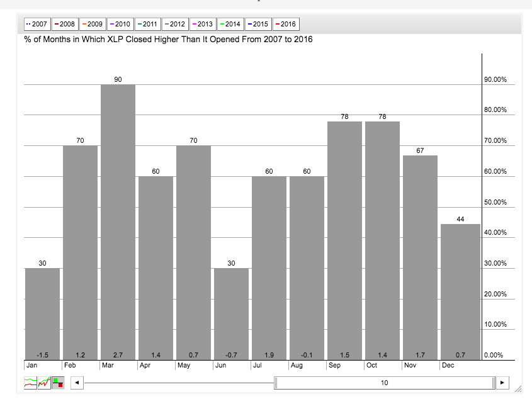Screen dimensions: 532x404
Task: Click the right arrow beside the range slider
Action: pos(502,383)
